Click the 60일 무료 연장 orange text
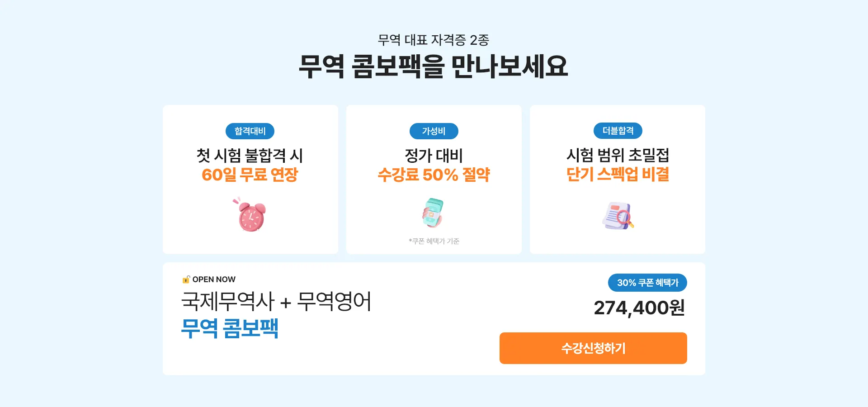 point(250,175)
